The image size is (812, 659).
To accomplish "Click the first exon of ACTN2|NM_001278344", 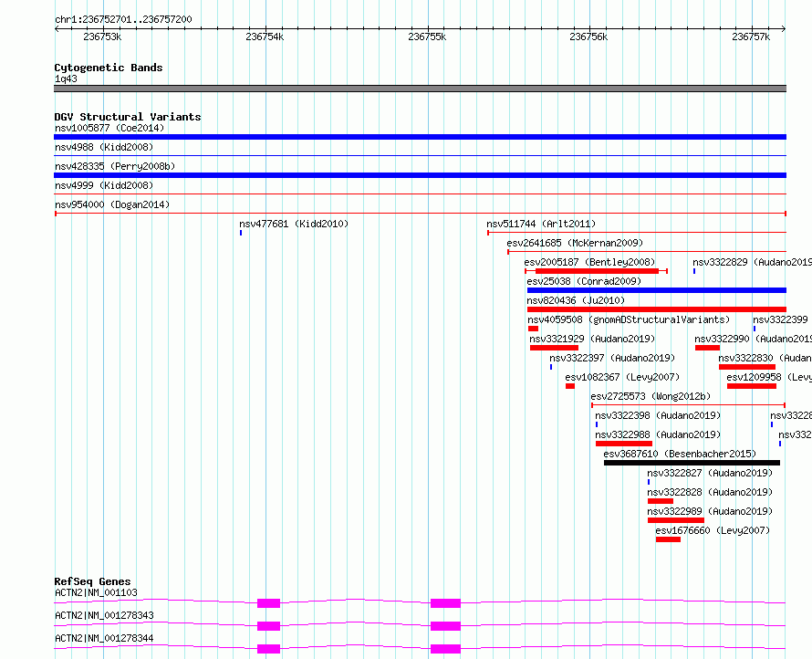I will 269,649.
